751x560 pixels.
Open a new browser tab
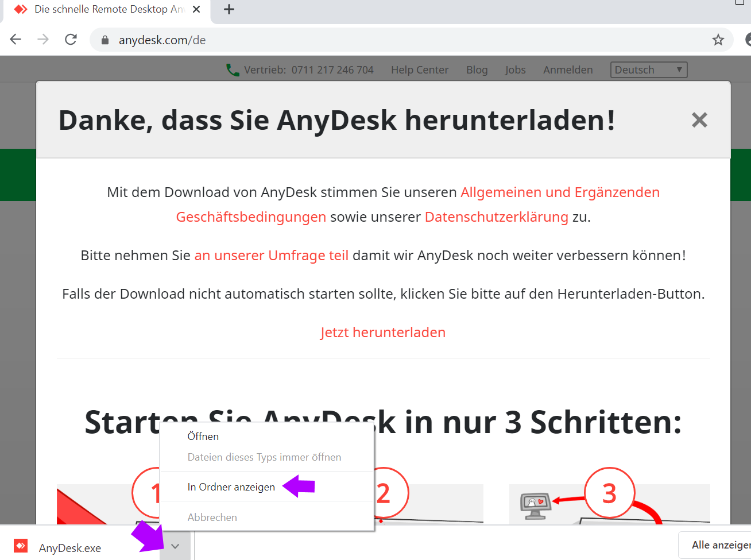coord(229,9)
